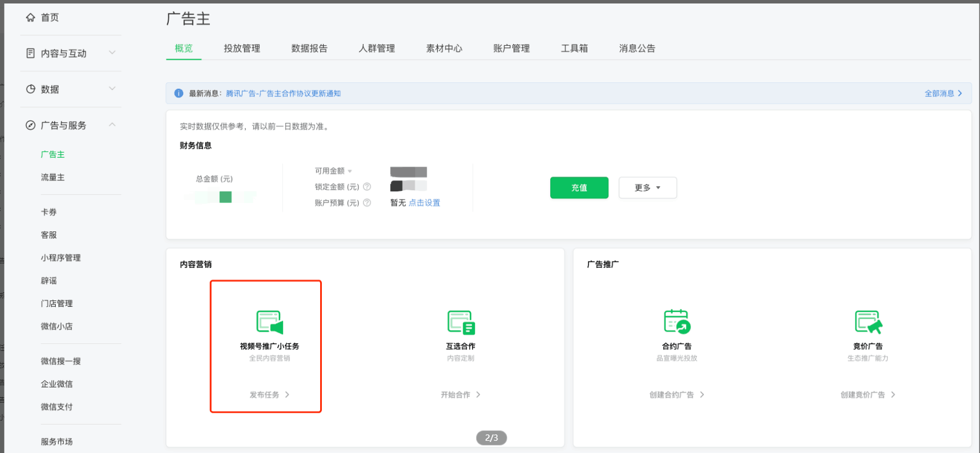Click the 全民内容营销 subtitle

click(270, 358)
